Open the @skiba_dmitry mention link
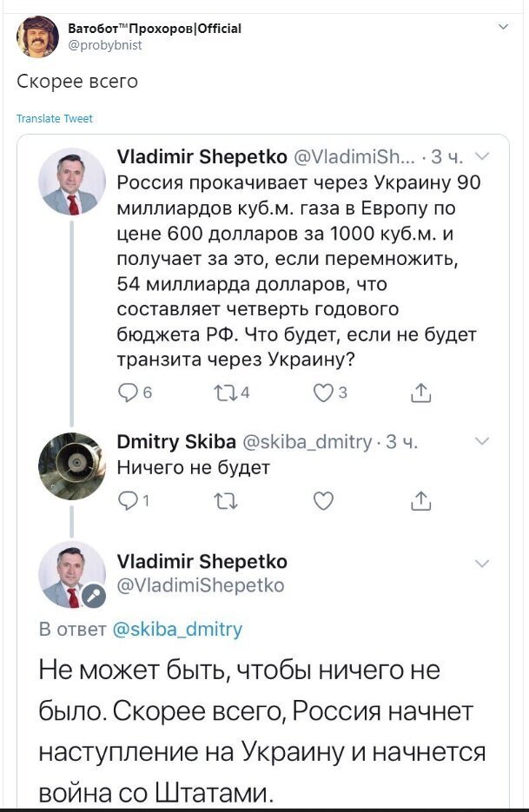The width and height of the screenshot is (529, 812). 177,629
